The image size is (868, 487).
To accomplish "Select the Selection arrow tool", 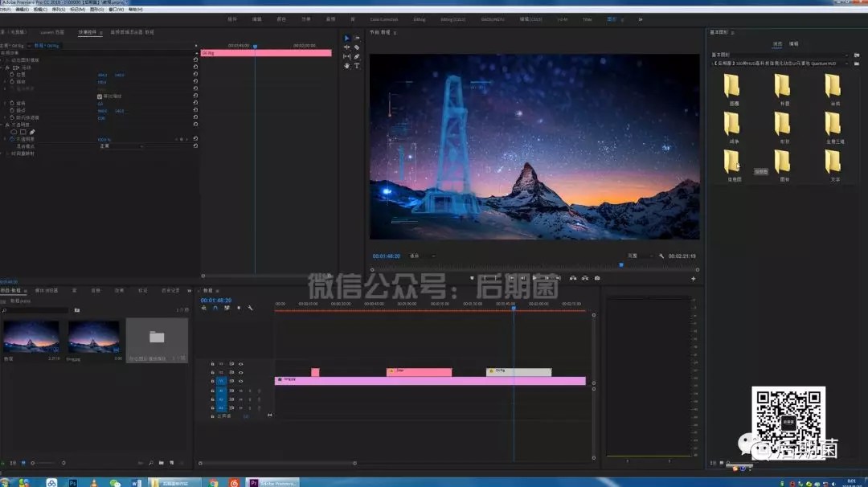I will 347,39.
